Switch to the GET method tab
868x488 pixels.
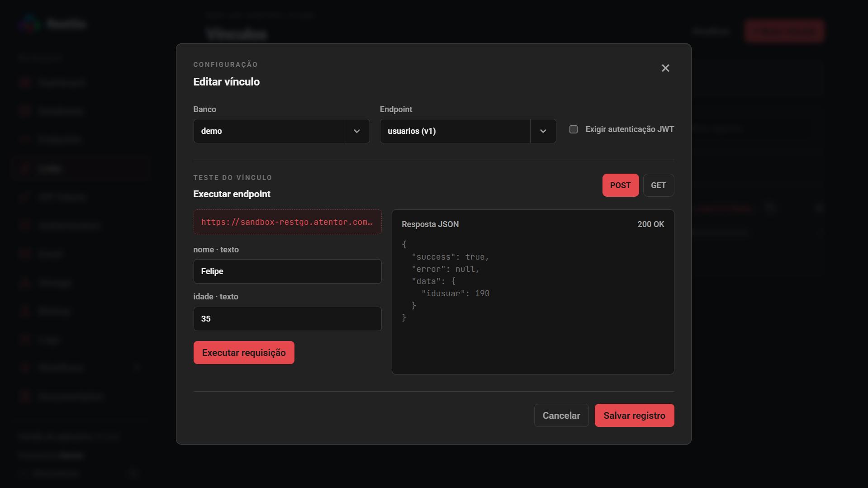point(658,185)
